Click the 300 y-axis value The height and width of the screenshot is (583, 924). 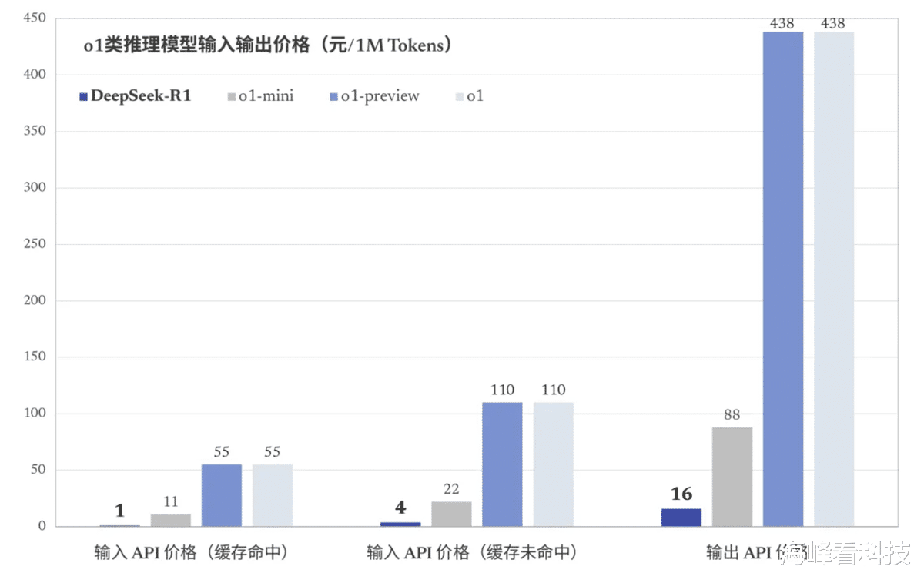[x=35, y=187]
